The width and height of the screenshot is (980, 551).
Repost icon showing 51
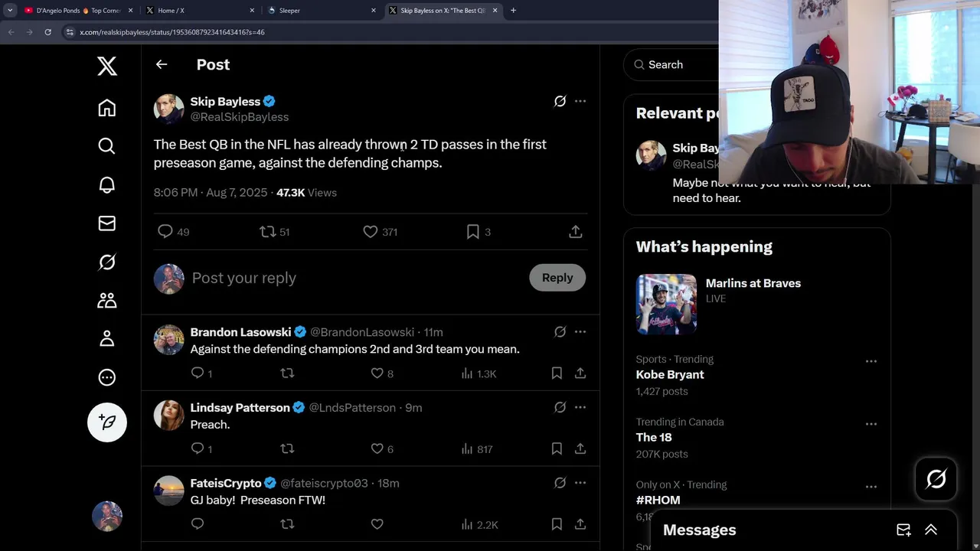(275, 231)
